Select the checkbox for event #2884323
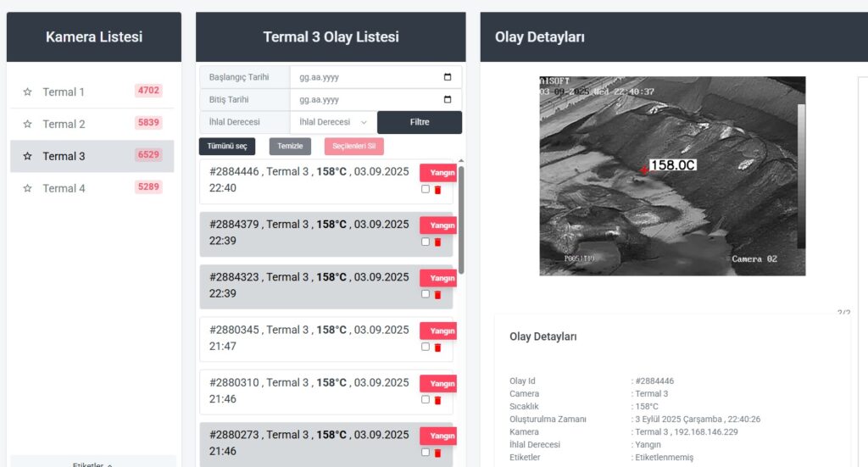 [x=426, y=295]
